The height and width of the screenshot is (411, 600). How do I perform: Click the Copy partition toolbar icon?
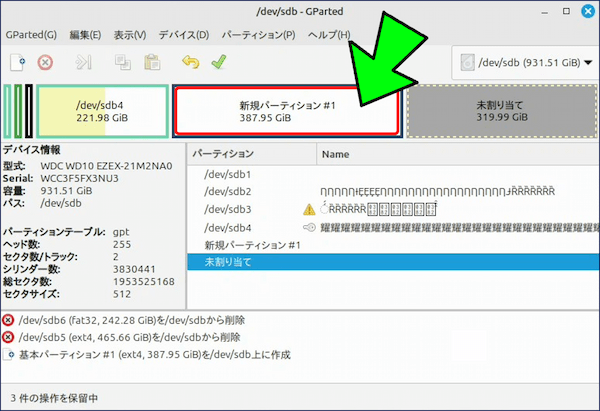click(123, 63)
